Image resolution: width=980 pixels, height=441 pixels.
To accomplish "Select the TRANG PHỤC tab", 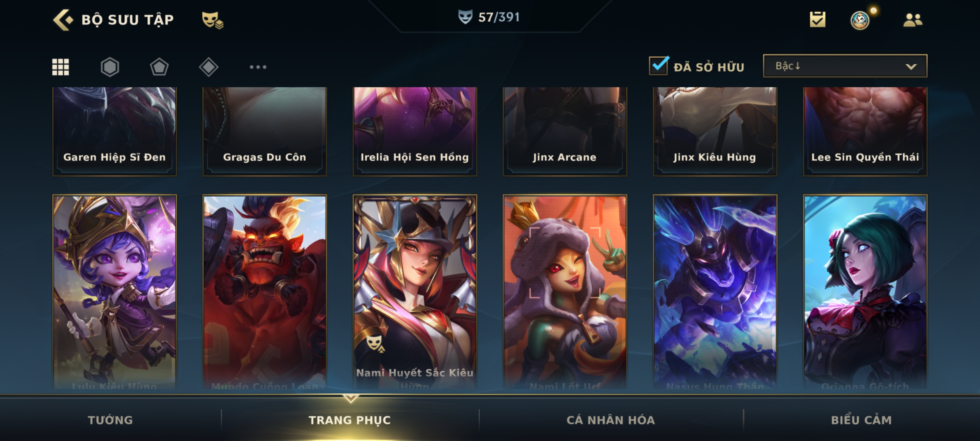I will click(350, 420).
